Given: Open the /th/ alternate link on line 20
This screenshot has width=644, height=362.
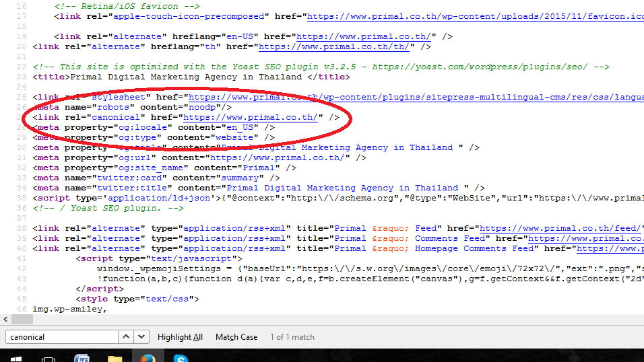Looking at the screenshot, I should [334, 47].
